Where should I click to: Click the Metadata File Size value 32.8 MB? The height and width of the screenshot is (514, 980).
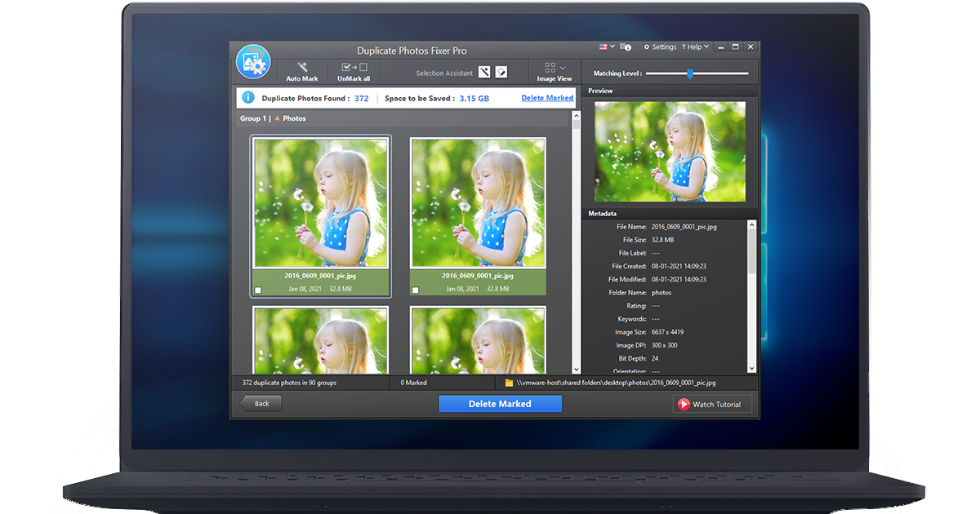point(663,240)
